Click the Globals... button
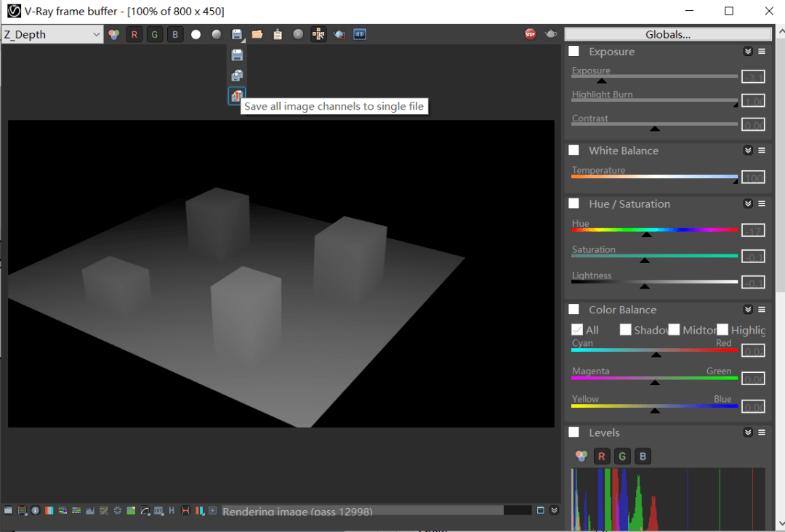The image size is (785, 532). tap(667, 34)
